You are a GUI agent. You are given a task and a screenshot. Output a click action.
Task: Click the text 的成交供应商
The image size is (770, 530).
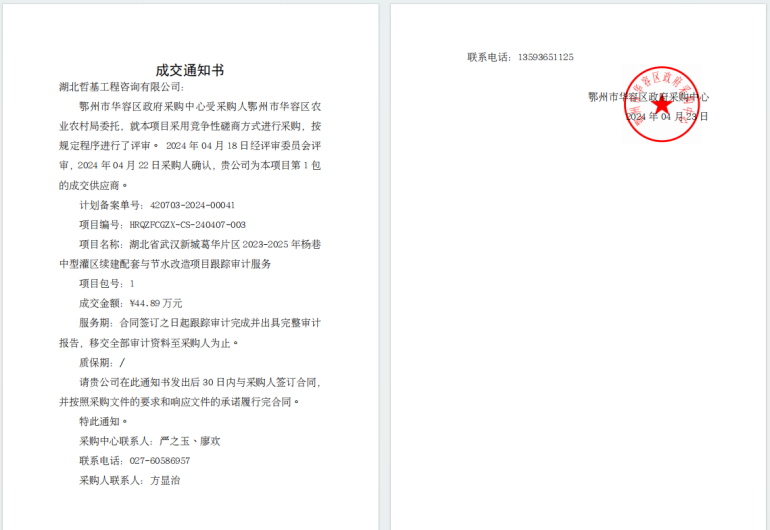coord(93,185)
